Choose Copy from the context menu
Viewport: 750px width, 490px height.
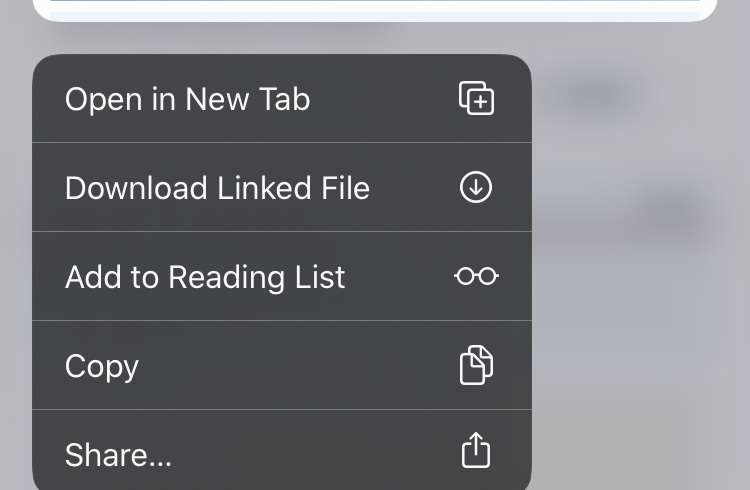(x=282, y=365)
